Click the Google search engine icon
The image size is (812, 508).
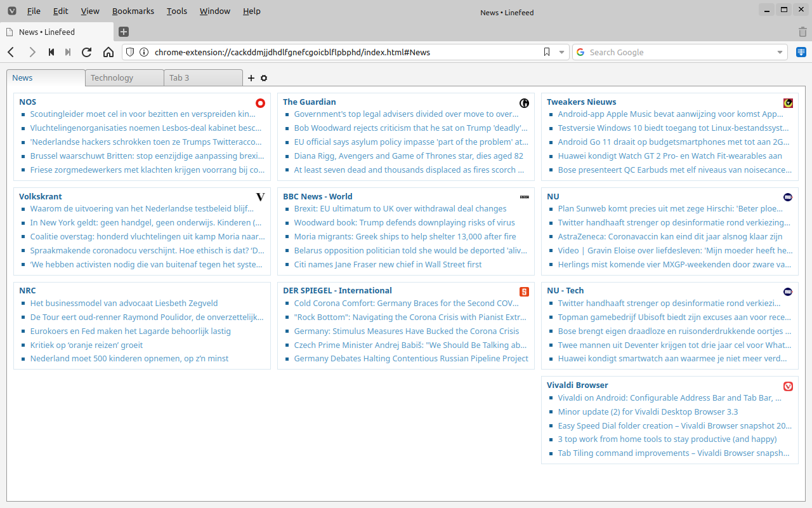[x=580, y=52]
